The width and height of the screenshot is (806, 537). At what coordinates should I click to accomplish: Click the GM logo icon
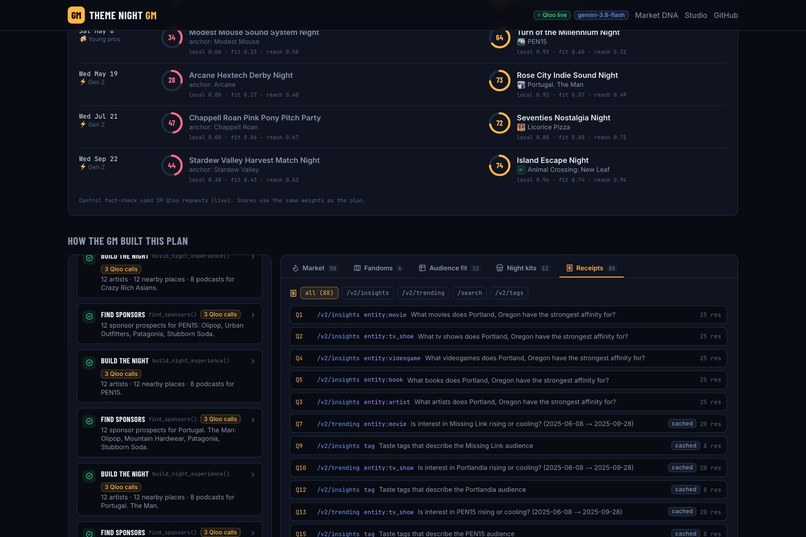[76, 15]
